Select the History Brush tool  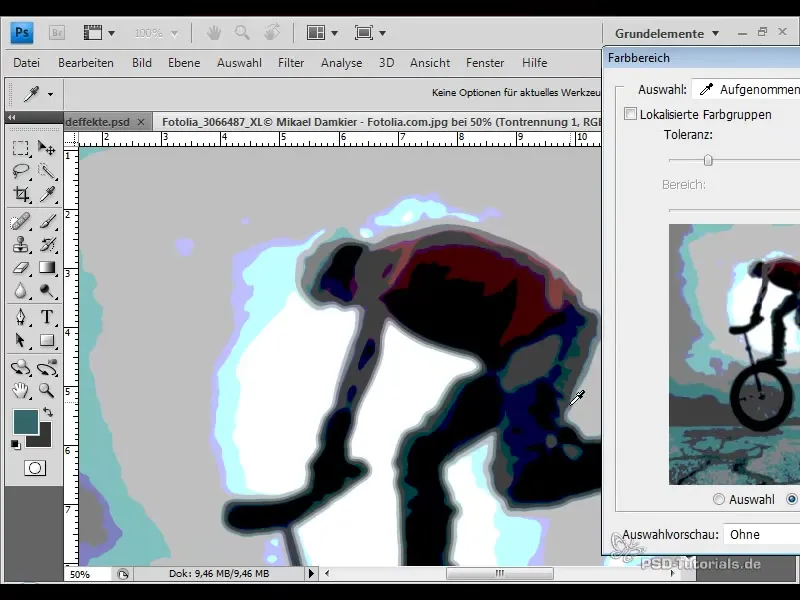click(x=46, y=245)
